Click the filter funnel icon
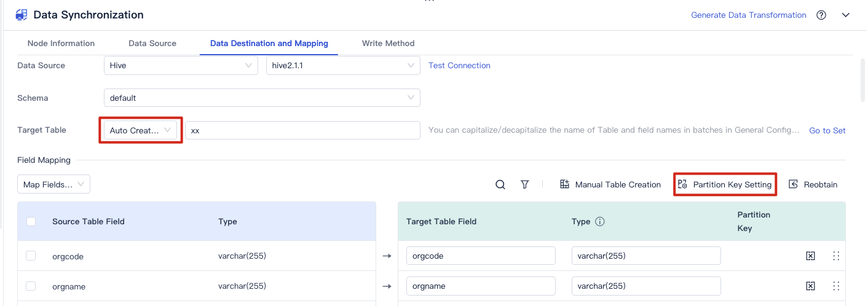Viewport: 868px width, 306px height. (x=524, y=184)
